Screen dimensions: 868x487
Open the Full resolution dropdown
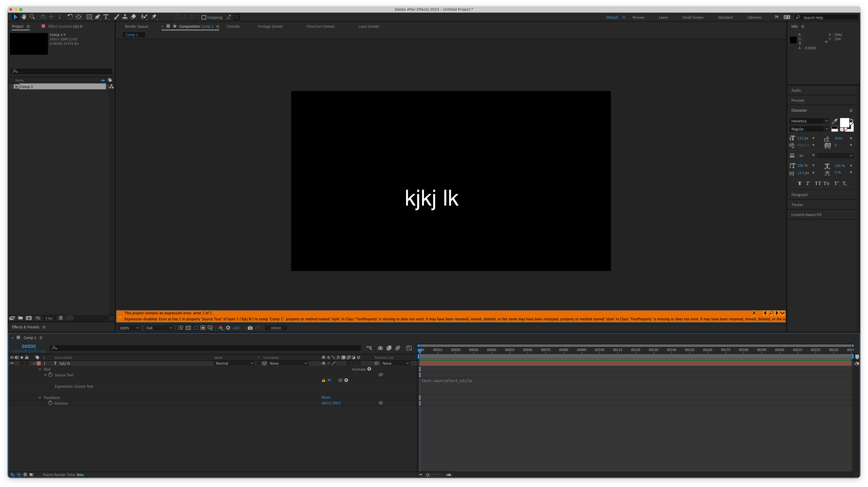click(159, 328)
